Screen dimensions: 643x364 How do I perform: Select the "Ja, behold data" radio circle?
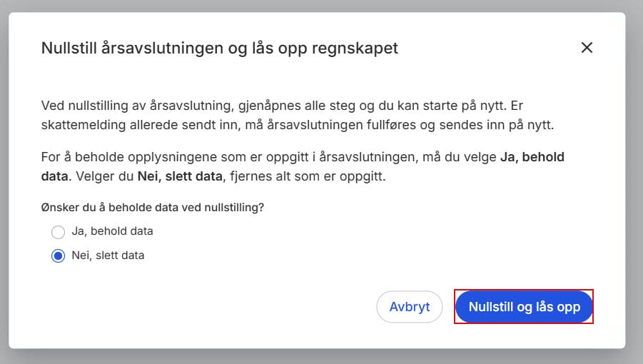click(x=59, y=232)
